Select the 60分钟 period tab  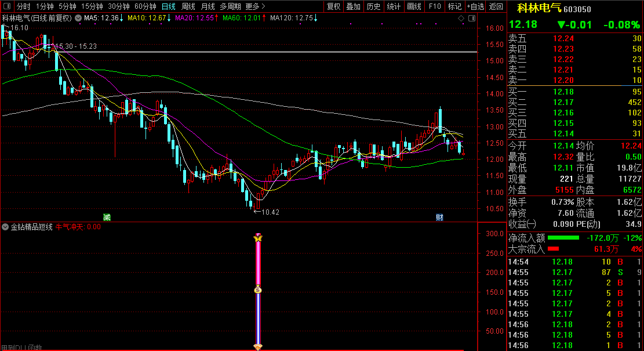[x=145, y=6]
